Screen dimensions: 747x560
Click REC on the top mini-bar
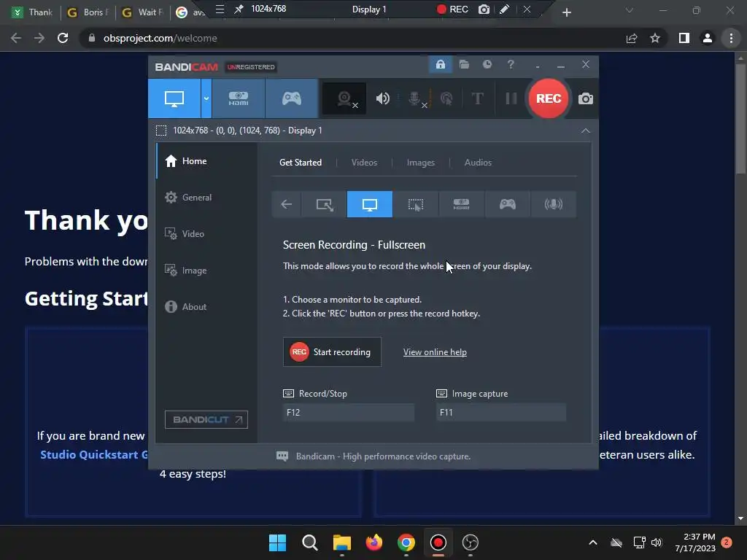(x=452, y=9)
